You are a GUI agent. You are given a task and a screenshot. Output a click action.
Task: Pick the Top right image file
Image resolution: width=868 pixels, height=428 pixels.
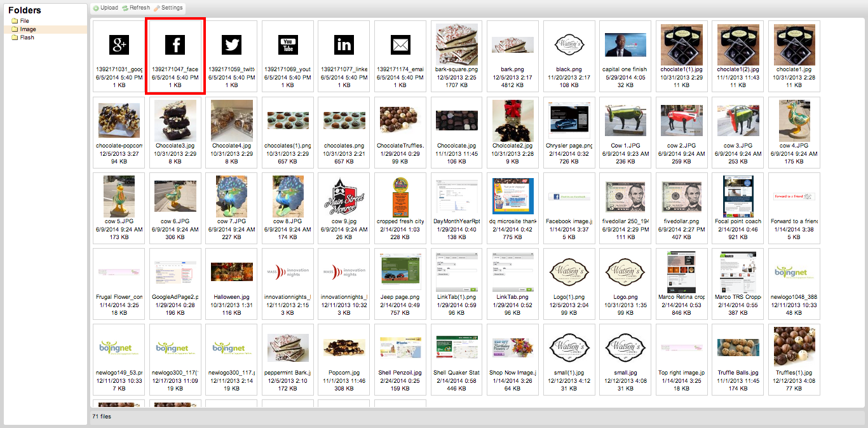(682, 360)
